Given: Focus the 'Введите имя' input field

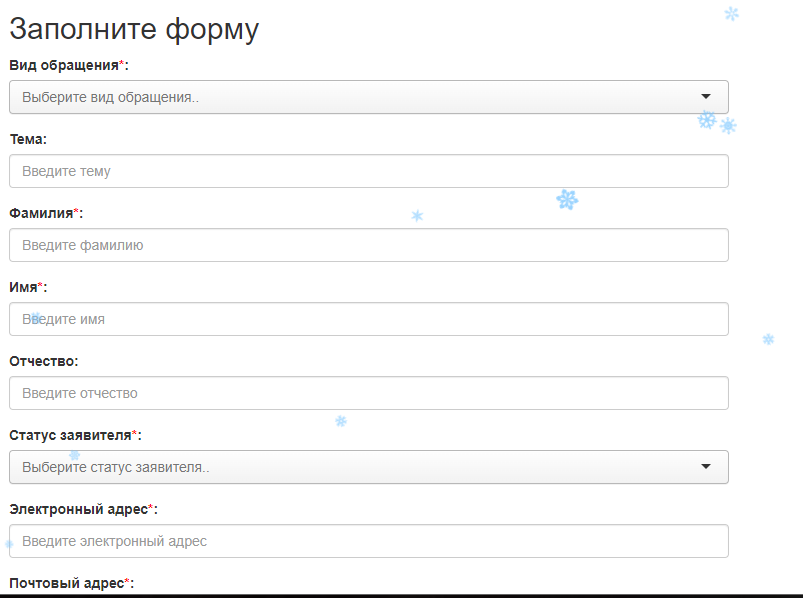Looking at the screenshot, I should coord(369,319).
